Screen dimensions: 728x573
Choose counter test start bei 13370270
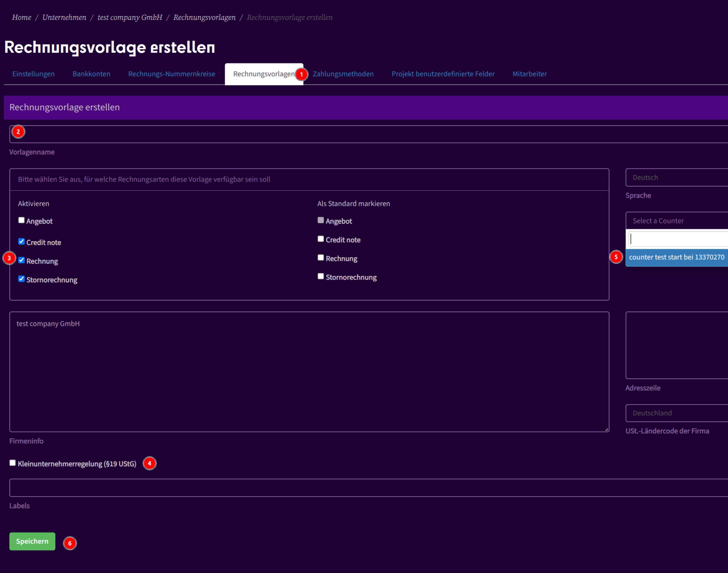[x=676, y=257]
